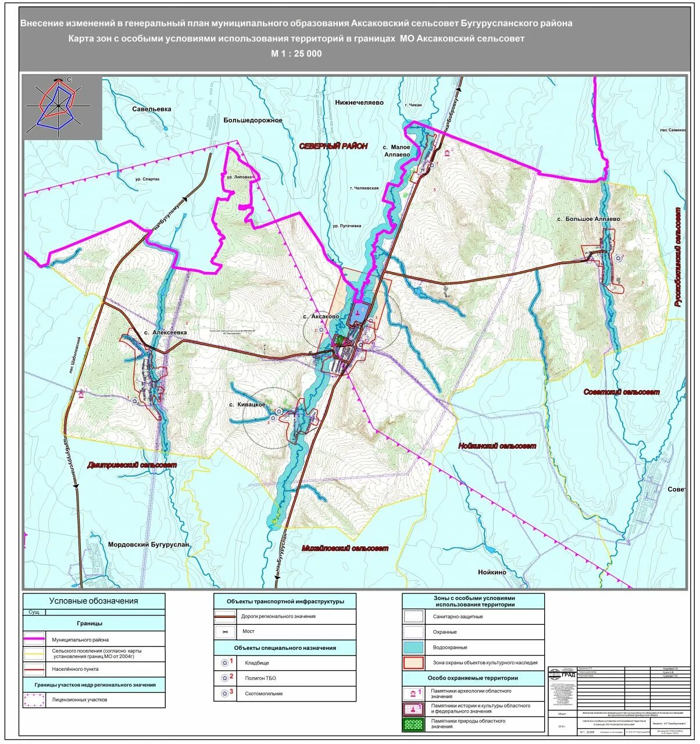Click the с. Аксаково village label

coord(322,316)
